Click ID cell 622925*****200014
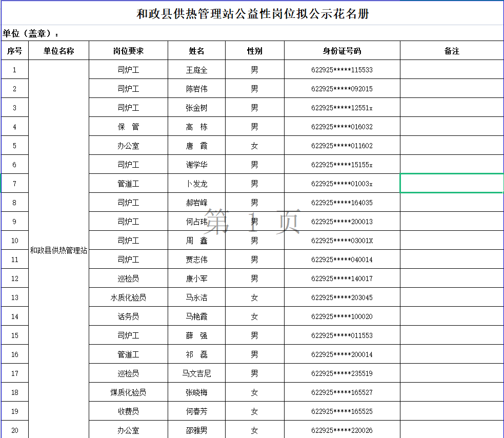504x438 pixels. coord(342,354)
